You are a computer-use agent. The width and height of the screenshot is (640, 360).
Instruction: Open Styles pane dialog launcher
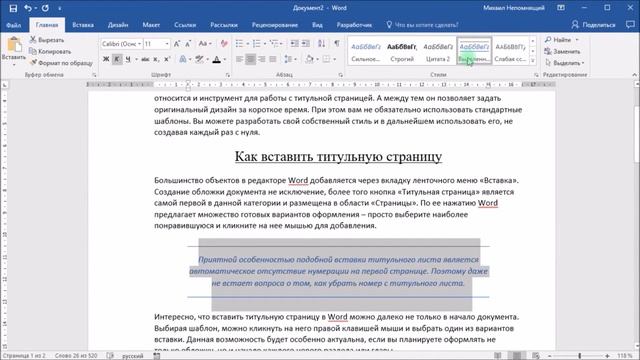[536, 75]
